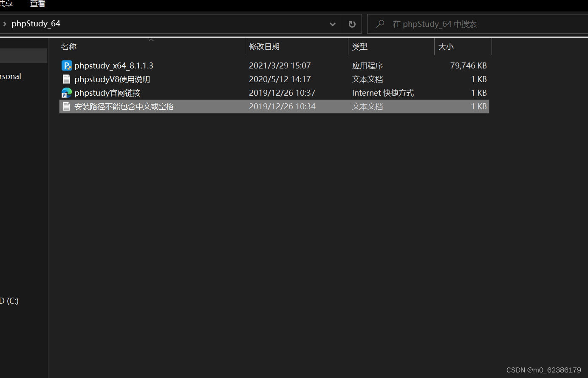Open the 共享 ribbon tab

(6, 4)
